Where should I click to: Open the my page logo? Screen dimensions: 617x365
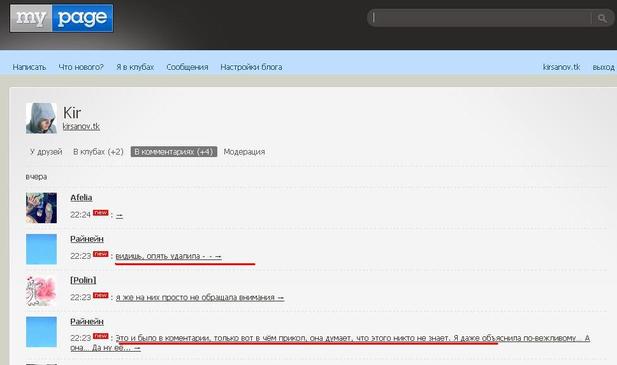pos(61,18)
